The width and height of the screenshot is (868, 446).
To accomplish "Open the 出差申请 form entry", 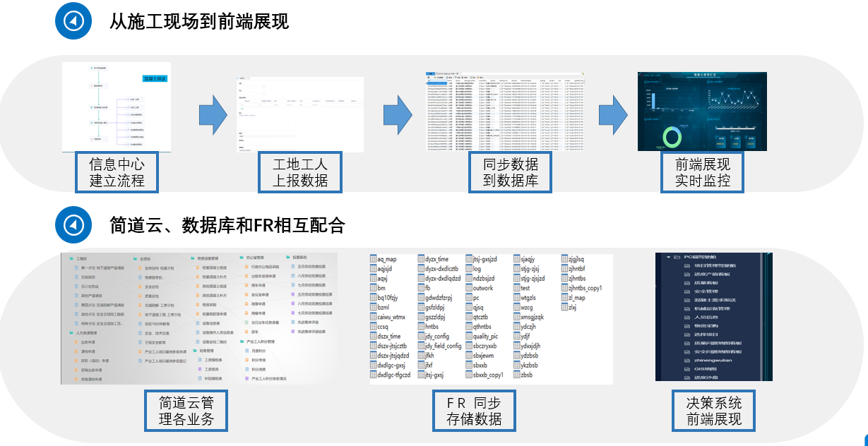I will pyautogui.click(x=88, y=341).
